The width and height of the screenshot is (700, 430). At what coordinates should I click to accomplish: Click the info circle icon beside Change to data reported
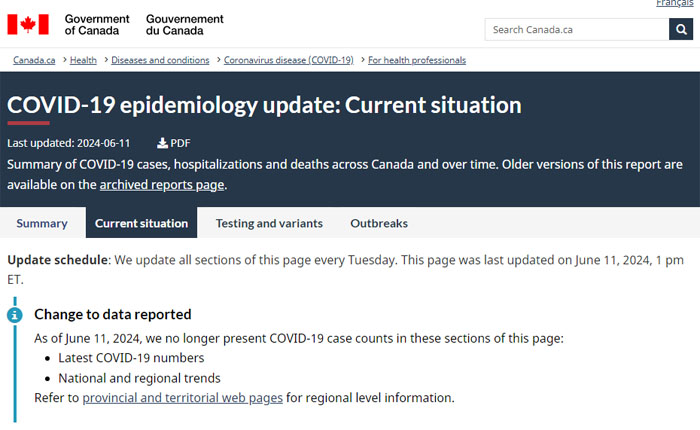(15, 314)
